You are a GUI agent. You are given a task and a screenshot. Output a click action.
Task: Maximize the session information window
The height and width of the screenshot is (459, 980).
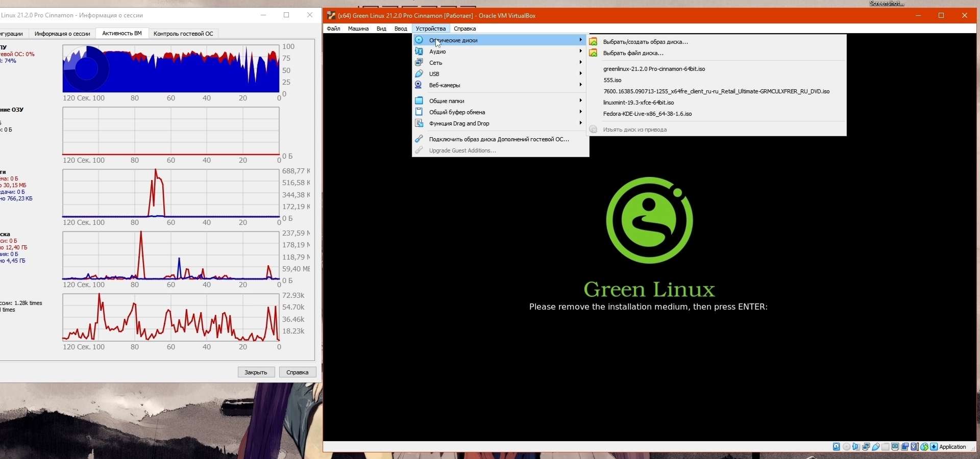286,15
